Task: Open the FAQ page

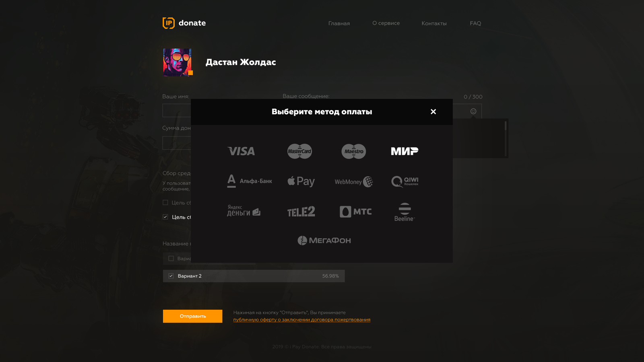Action: pos(475,23)
